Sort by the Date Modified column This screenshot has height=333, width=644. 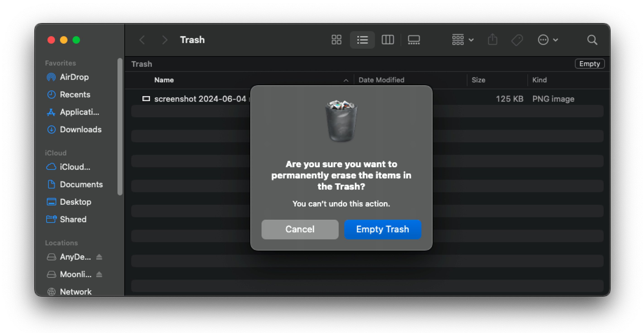tap(381, 80)
